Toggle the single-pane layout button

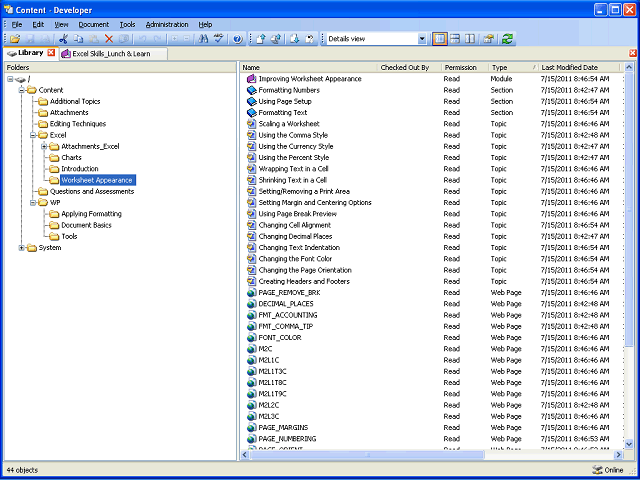click(x=440, y=39)
